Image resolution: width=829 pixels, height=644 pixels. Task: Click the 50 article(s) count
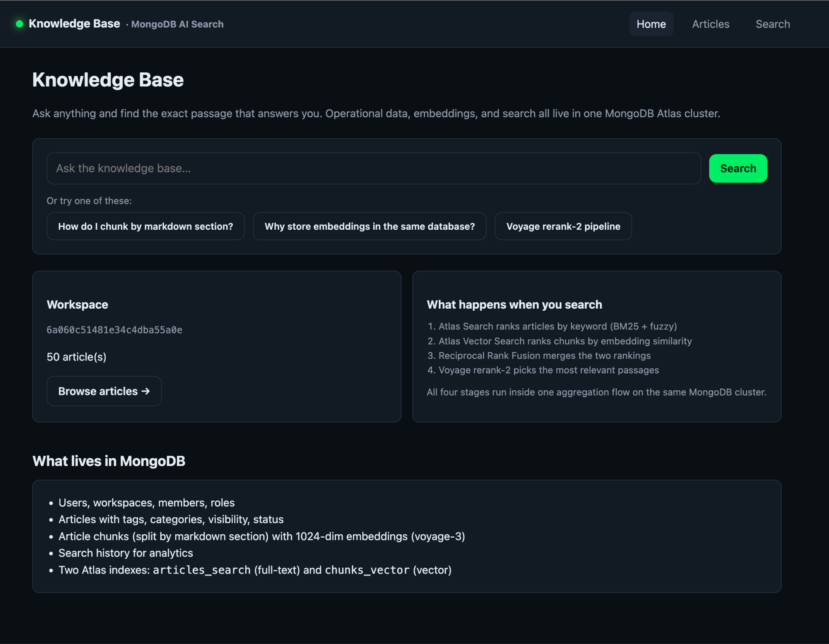(x=77, y=357)
